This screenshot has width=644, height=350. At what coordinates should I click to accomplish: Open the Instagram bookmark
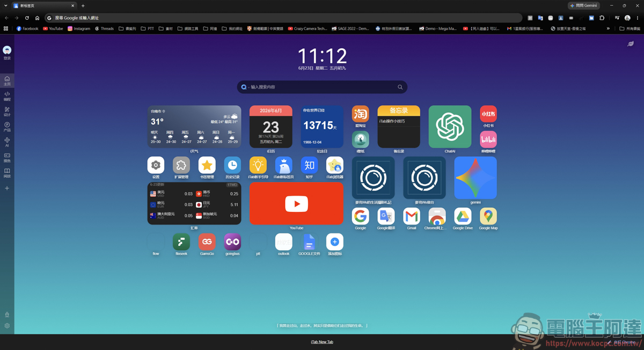tap(79, 28)
